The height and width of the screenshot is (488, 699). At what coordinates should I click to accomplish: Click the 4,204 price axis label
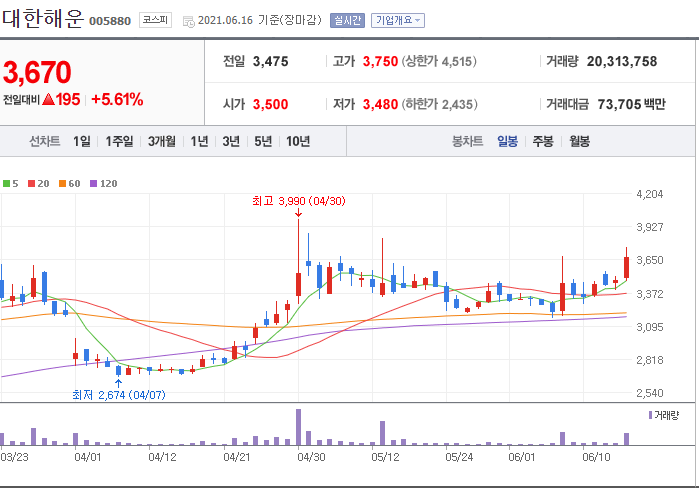[x=650, y=194]
